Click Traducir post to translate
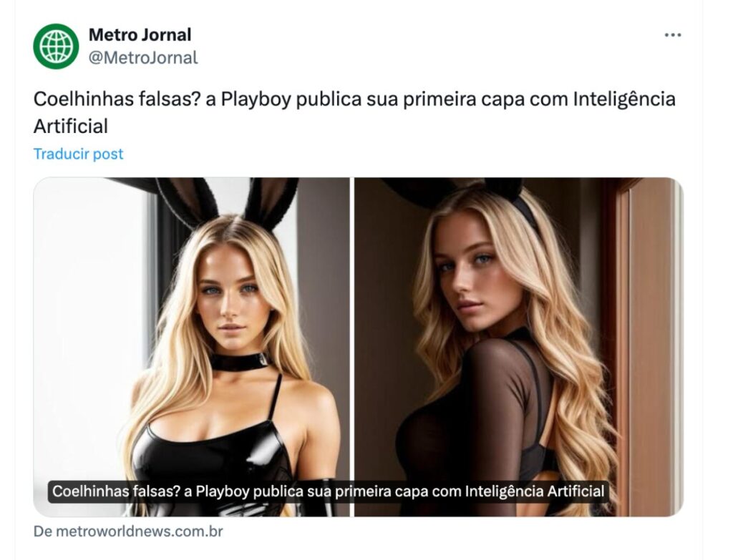This screenshot has height=560, width=733. tap(78, 154)
